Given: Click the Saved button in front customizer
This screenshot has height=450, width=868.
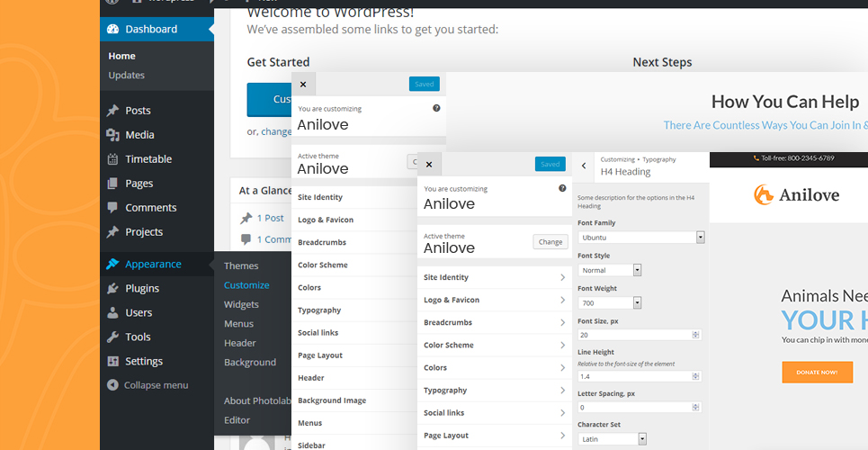Looking at the screenshot, I should [x=550, y=164].
